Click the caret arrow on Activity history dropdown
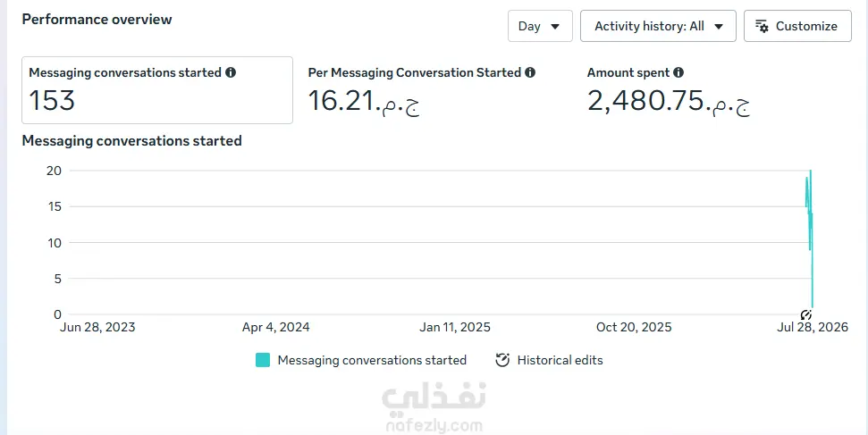The height and width of the screenshot is (435, 868). (719, 27)
